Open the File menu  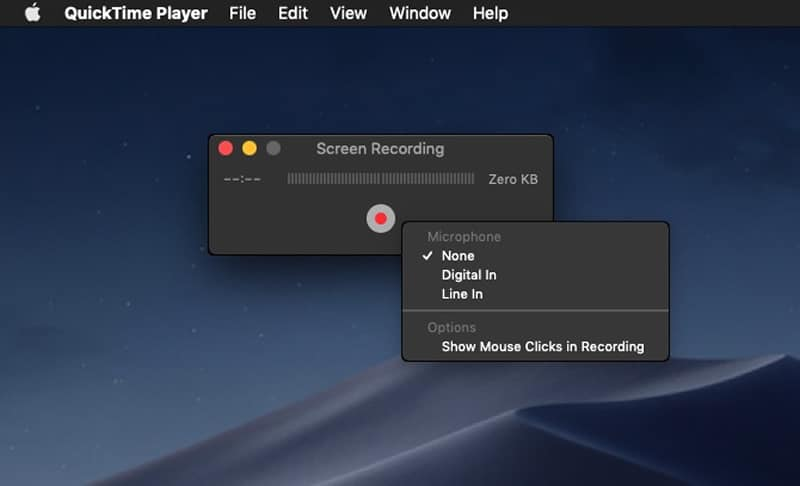(242, 13)
